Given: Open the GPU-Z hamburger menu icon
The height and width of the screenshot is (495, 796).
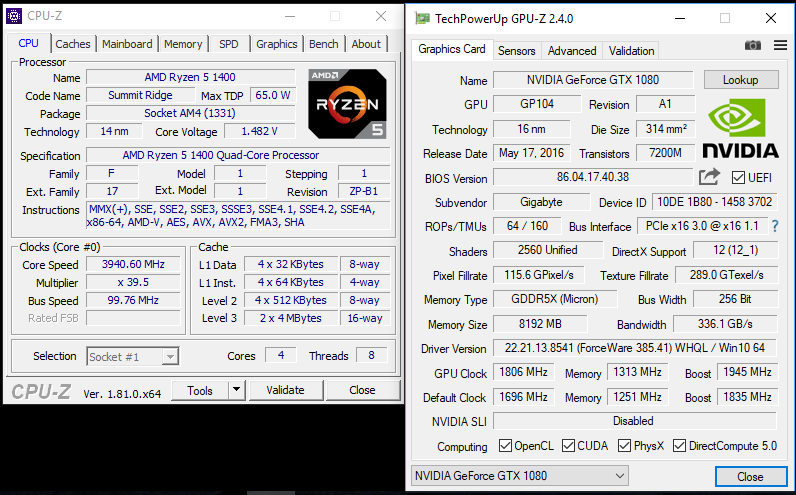Looking at the screenshot, I should coord(780,46).
